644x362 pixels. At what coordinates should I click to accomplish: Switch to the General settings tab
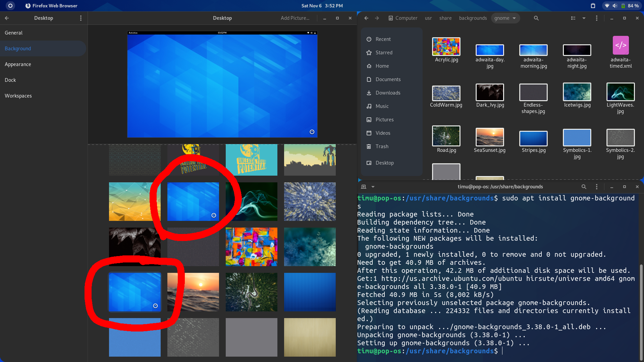[x=13, y=32]
